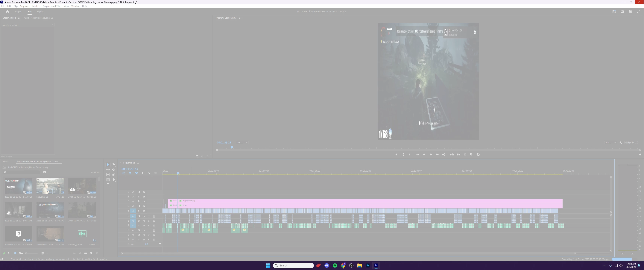Open timeline display settings wrench
644x270 pixels.
coord(149,173)
